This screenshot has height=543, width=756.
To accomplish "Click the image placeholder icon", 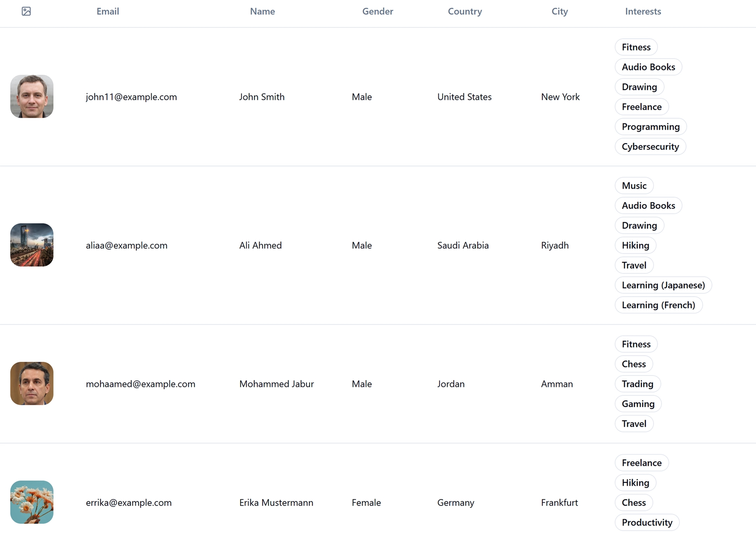I will pos(27,11).
